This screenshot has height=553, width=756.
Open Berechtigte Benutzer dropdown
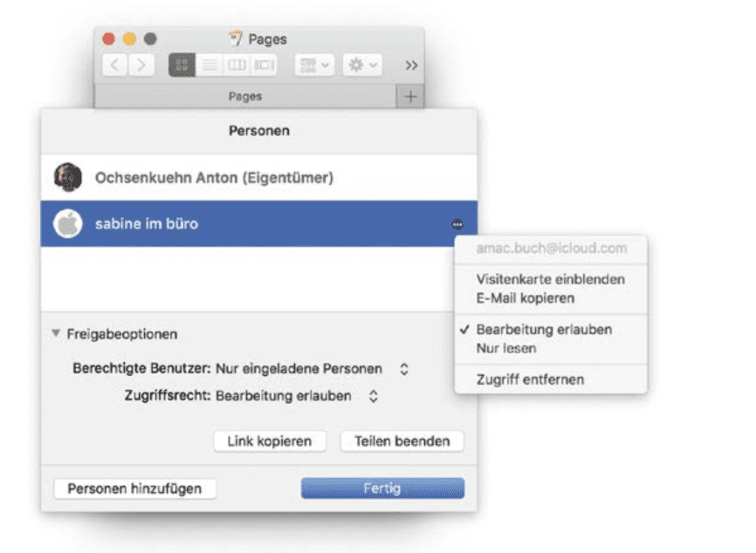313,369
